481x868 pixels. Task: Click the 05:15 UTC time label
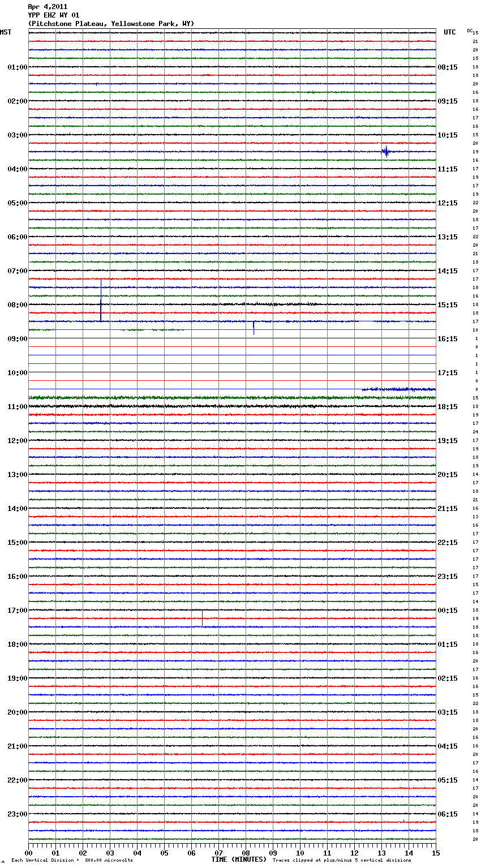click(448, 780)
